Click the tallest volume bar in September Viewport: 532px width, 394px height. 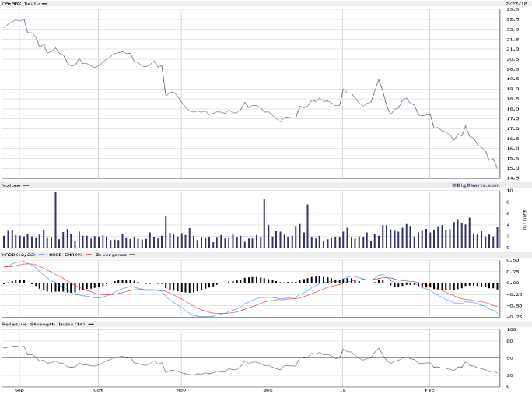[x=55, y=220]
